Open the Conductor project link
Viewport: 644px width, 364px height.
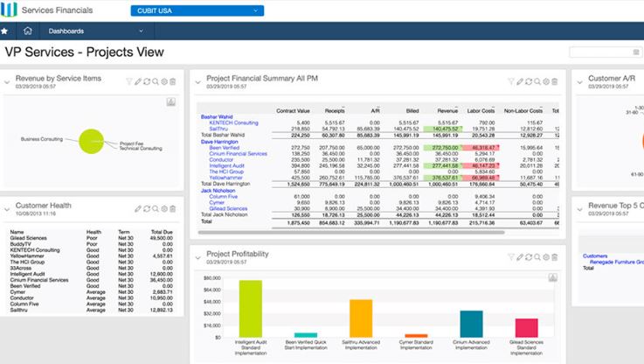221,159
